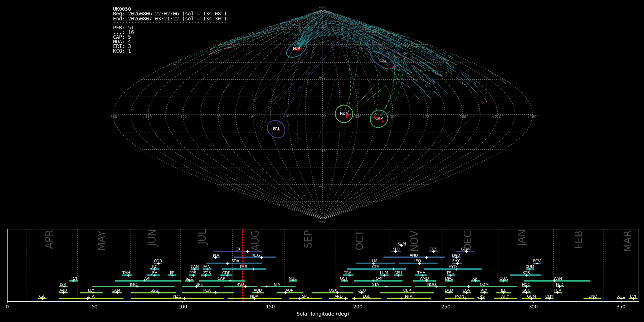Click the ORI shower label in the timeline
The height and width of the screenshot is (322, 644).
[x=379, y=279]
